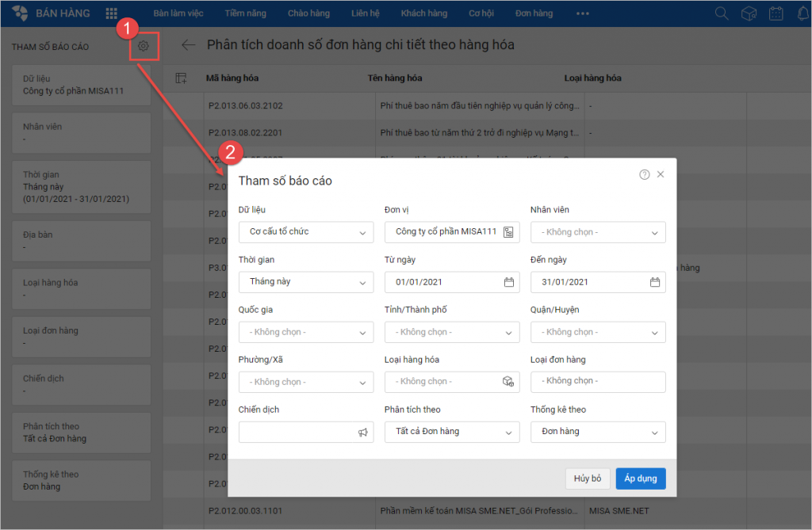
Task: Open the Chào hàng menu
Action: point(308,13)
